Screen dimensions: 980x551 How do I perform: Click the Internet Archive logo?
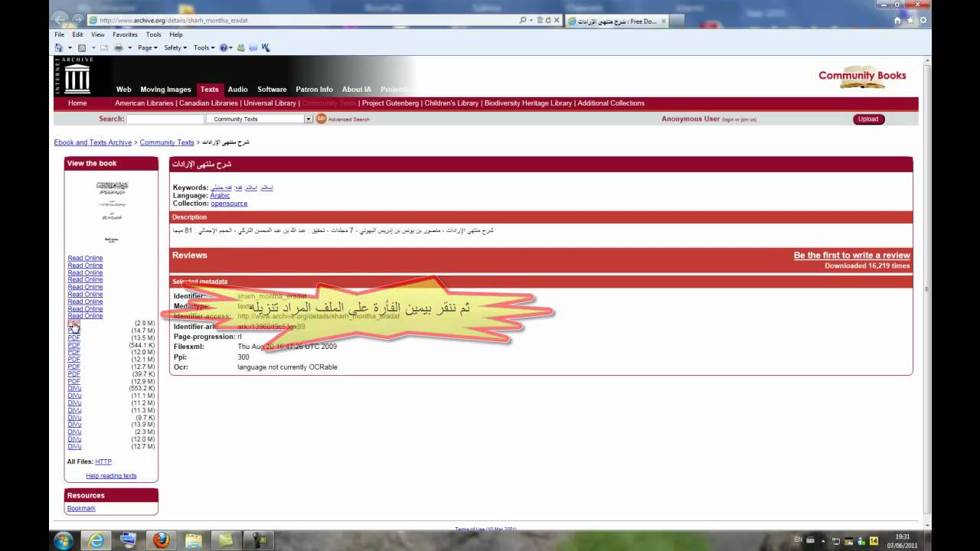click(74, 75)
